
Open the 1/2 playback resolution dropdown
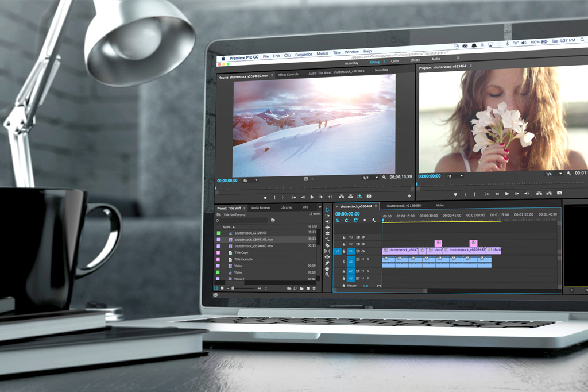370,178
